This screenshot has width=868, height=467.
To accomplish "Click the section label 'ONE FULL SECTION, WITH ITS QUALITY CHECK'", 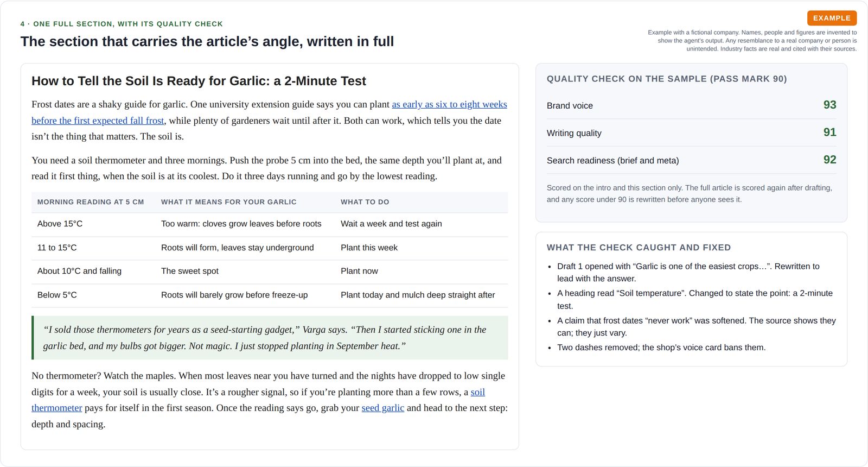I will [122, 24].
